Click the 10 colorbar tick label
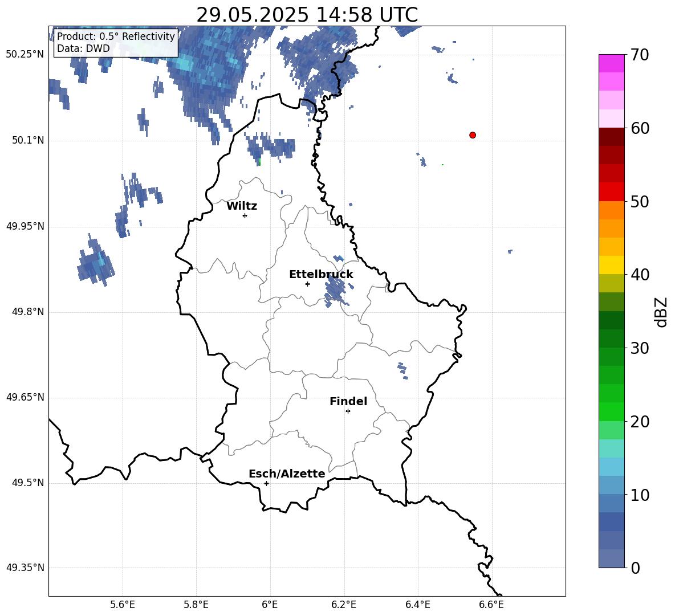 pyautogui.click(x=640, y=495)
